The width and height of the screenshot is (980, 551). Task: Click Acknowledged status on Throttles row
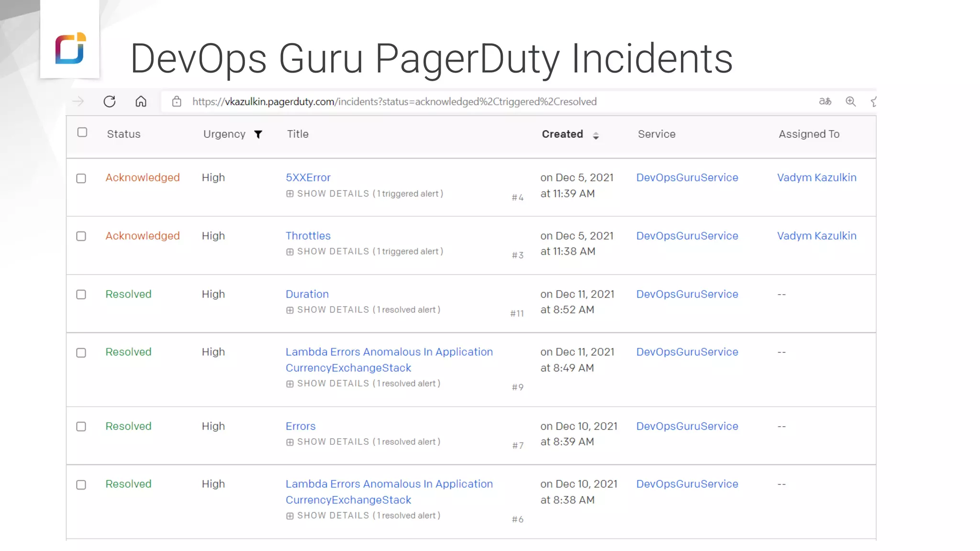143,236
